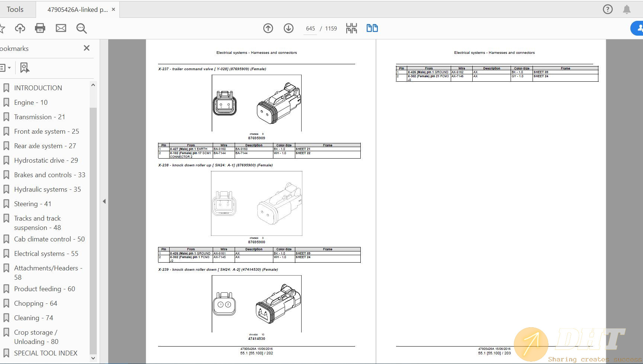Click the page number input field
The image size is (643, 364).
pyautogui.click(x=310, y=29)
